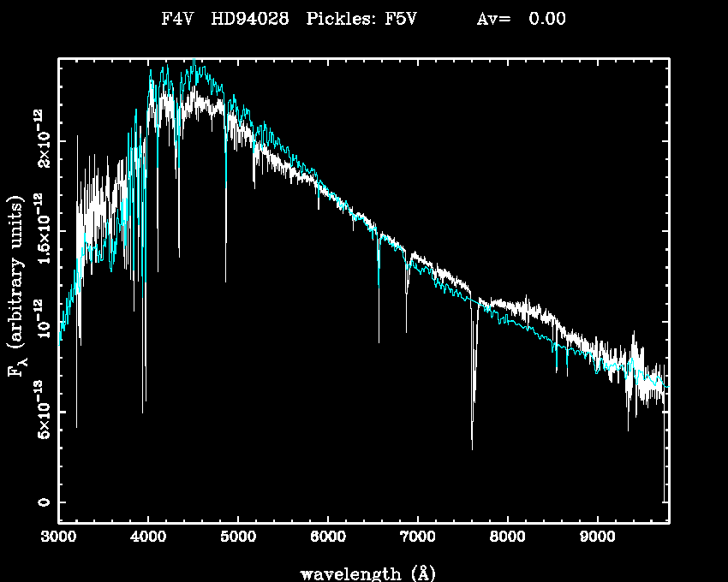Click the 0 tick label on y-axis
Image resolution: width=728 pixels, height=582 pixels.
(43, 502)
